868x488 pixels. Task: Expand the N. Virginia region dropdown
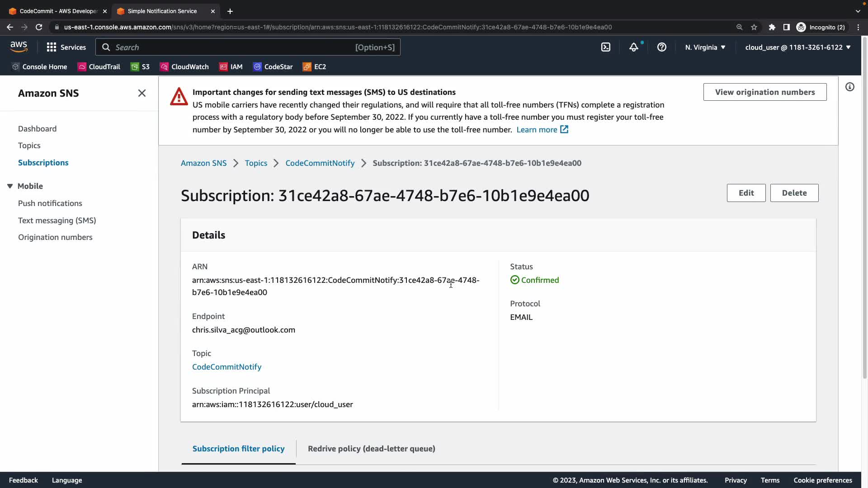tap(705, 47)
